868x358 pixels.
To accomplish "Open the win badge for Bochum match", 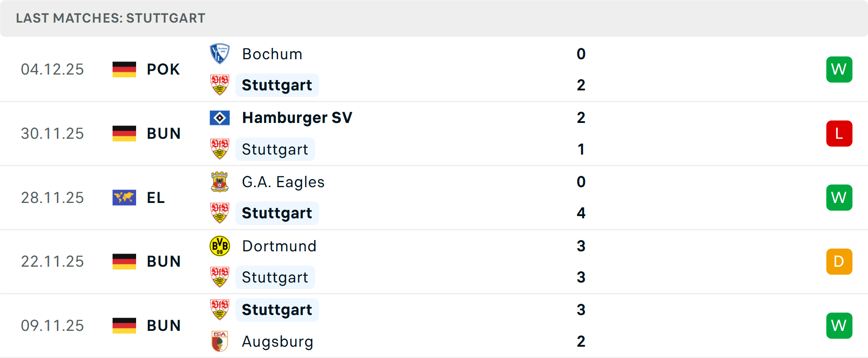I will [839, 69].
